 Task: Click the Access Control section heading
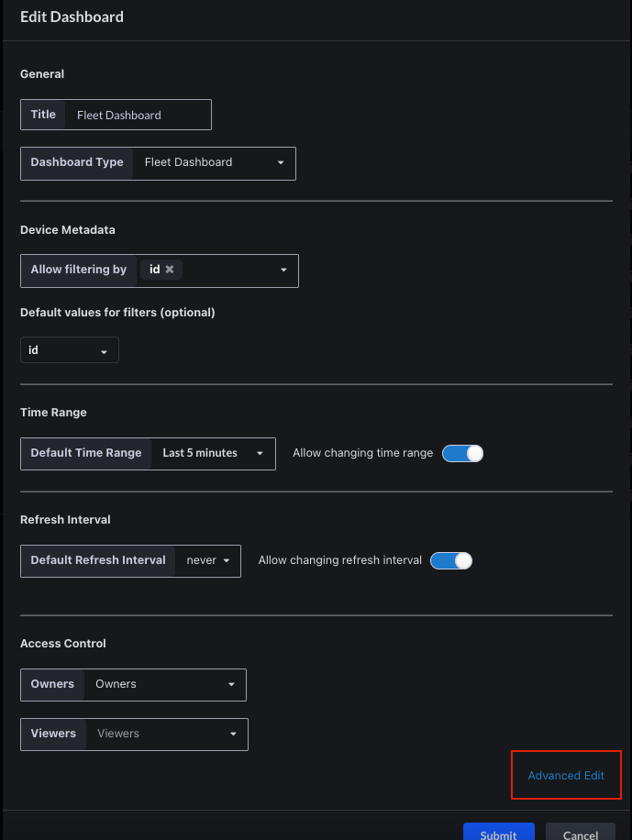point(63,643)
